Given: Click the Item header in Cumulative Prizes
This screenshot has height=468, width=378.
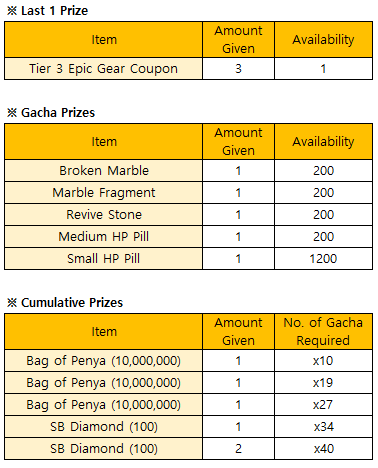Looking at the screenshot, I should pos(103,332).
